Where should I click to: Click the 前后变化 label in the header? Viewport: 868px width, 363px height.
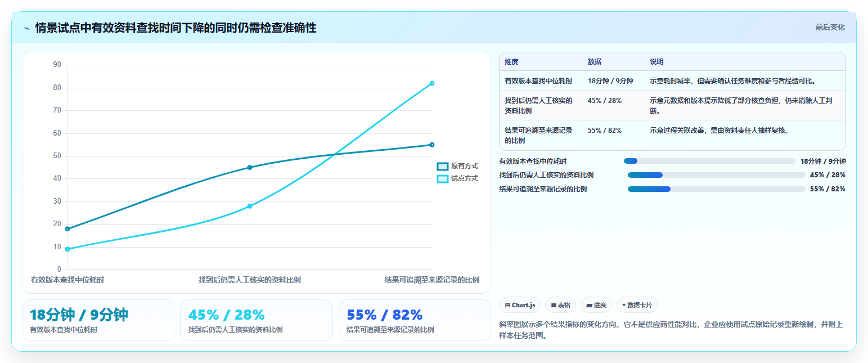[830, 27]
